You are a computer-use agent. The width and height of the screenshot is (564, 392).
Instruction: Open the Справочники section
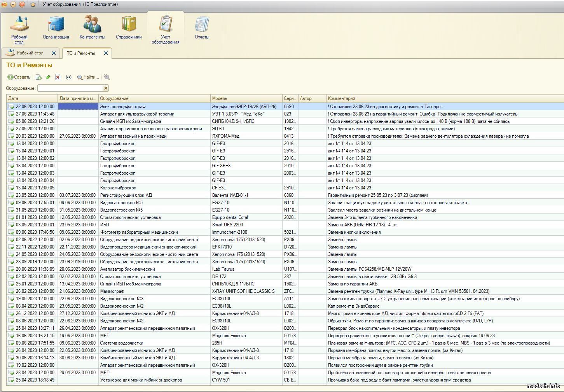tap(129, 28)
